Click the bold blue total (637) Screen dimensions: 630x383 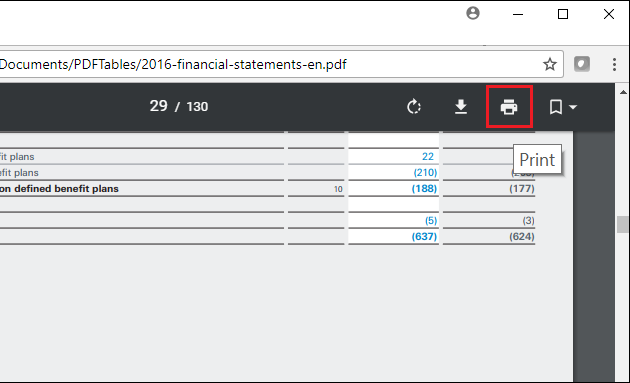[x=424, y=236]
